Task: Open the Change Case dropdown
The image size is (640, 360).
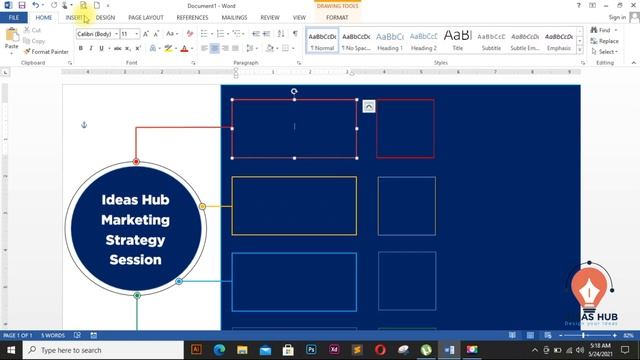Action: [x=172, y=34]
